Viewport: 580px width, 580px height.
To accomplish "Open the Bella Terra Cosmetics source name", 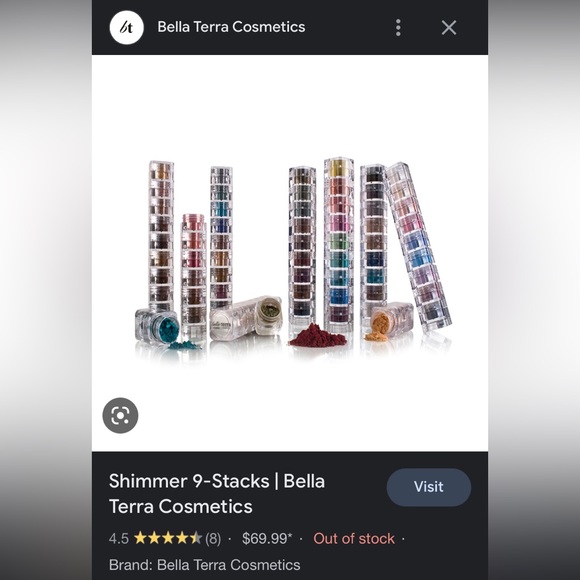I will coord(231,27).
